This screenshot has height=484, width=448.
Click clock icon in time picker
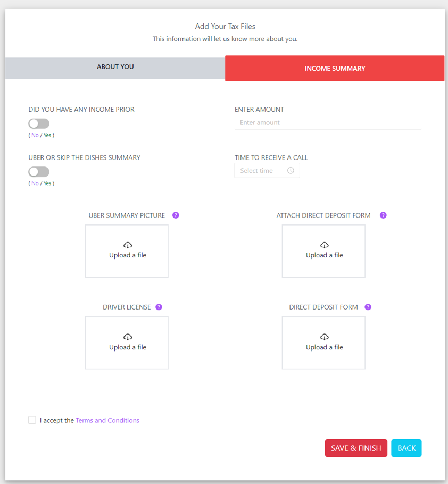click(x=291, y=171)
